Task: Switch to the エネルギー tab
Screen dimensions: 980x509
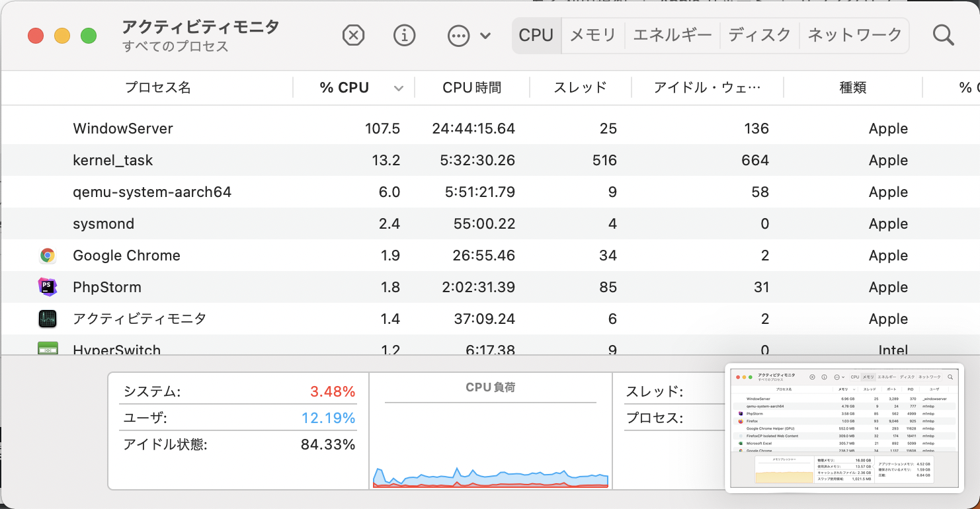Action: [x=672, y=35]
